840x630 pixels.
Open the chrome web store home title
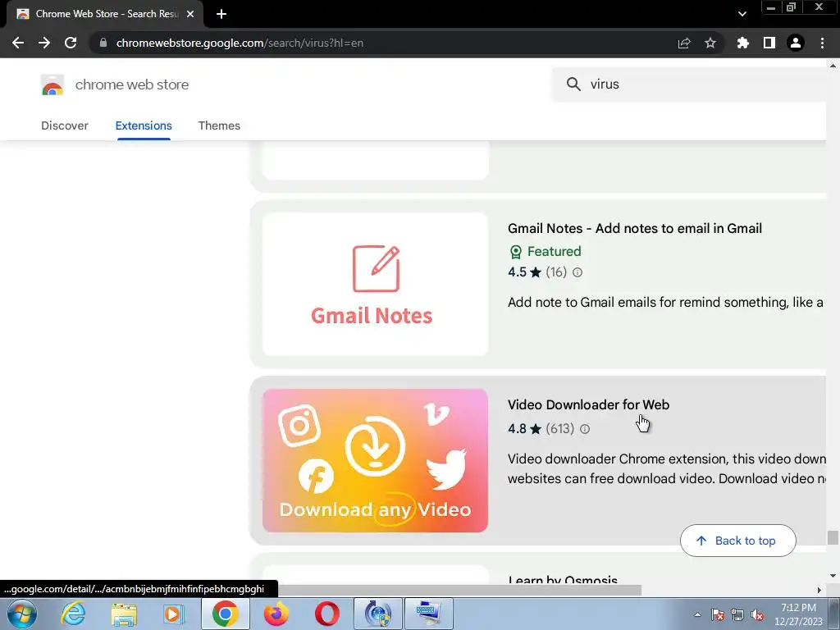tap(132, 84)
